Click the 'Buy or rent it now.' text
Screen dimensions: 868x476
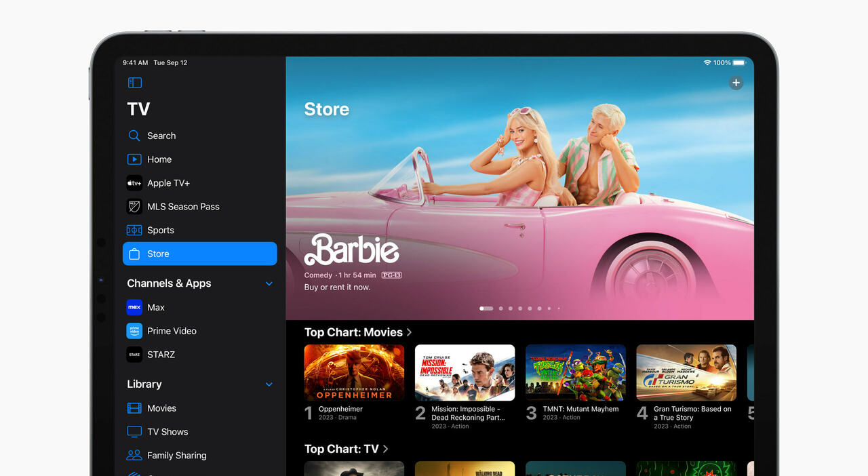coord(337,287)
